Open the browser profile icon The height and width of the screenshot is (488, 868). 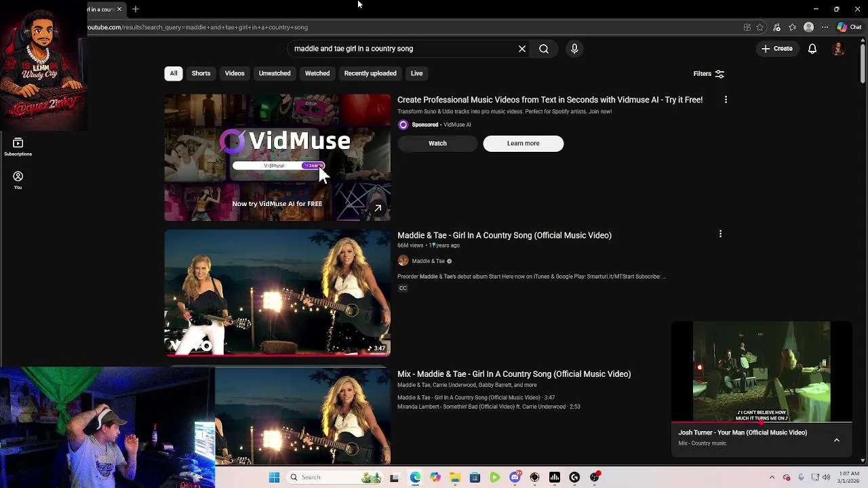(808, 27)
